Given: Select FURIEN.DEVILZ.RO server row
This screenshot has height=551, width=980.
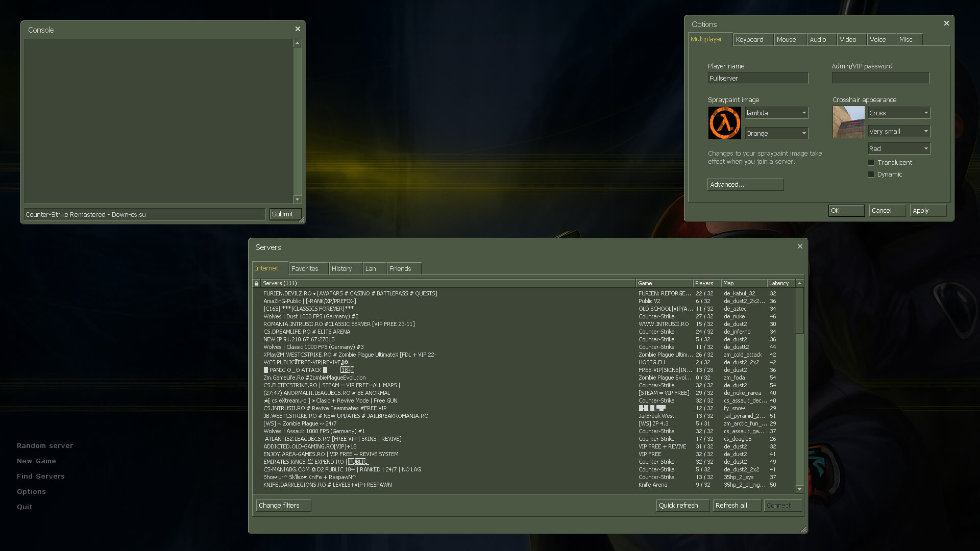Looking at the screenshot, I should tap(524, 293).
